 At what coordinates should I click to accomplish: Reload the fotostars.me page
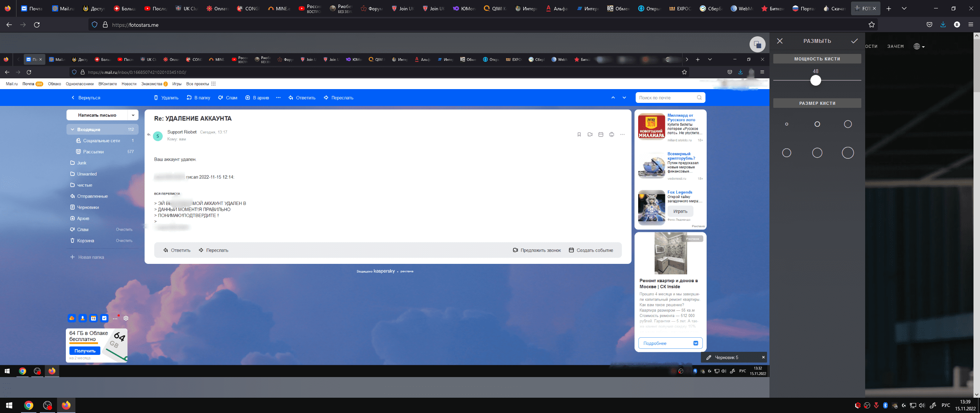(x=37, y=25)
